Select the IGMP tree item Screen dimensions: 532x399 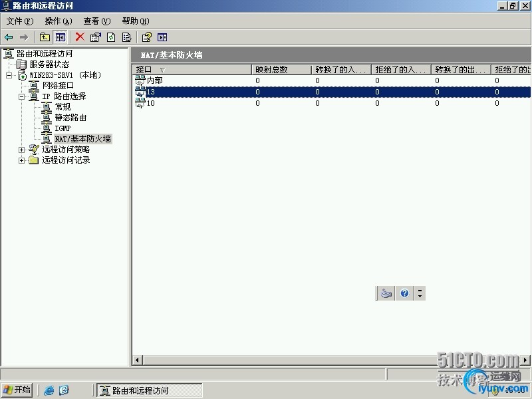tap(63, 128)
